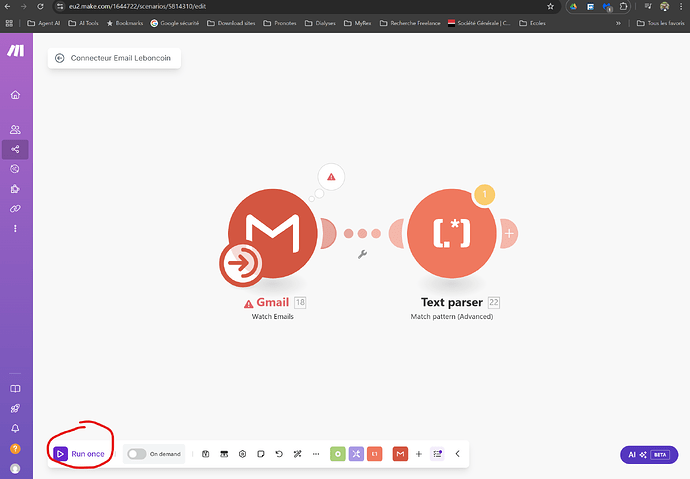Toggle the On demand scheduling switch
The height and width of the screenshot is (479, 690).
[x=136, y=454]
